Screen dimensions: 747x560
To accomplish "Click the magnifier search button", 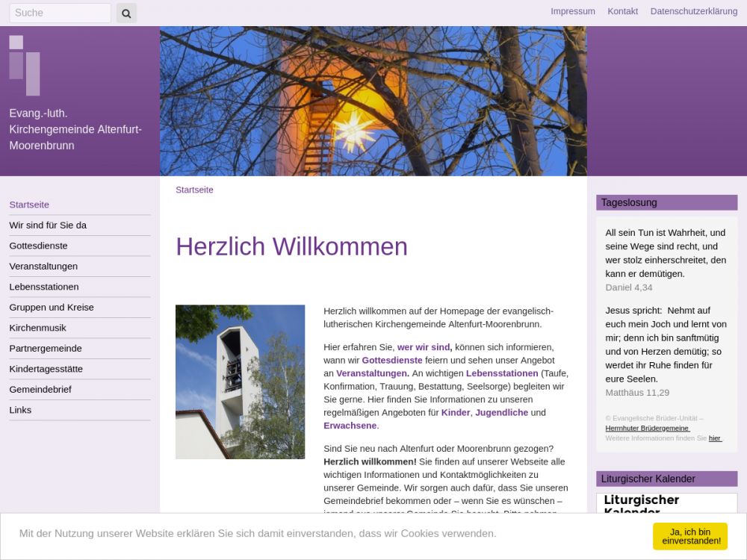I will [x=126, y=13].
